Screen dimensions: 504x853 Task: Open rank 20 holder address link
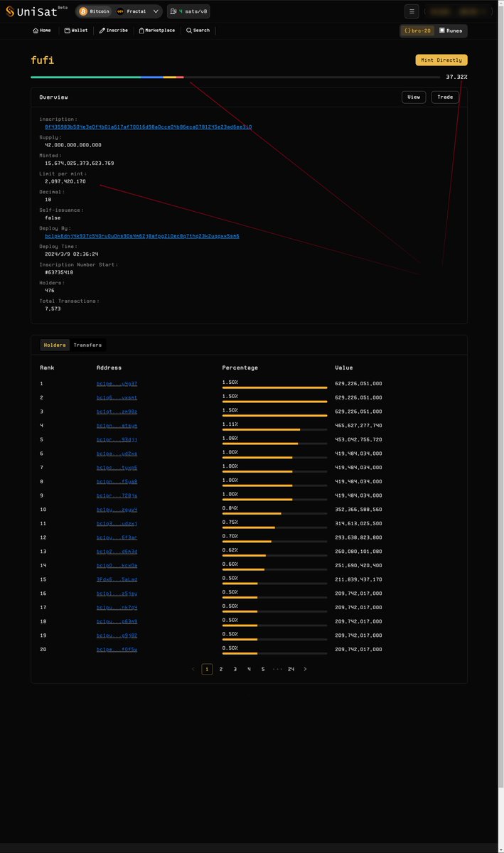(x=117, y=650)
